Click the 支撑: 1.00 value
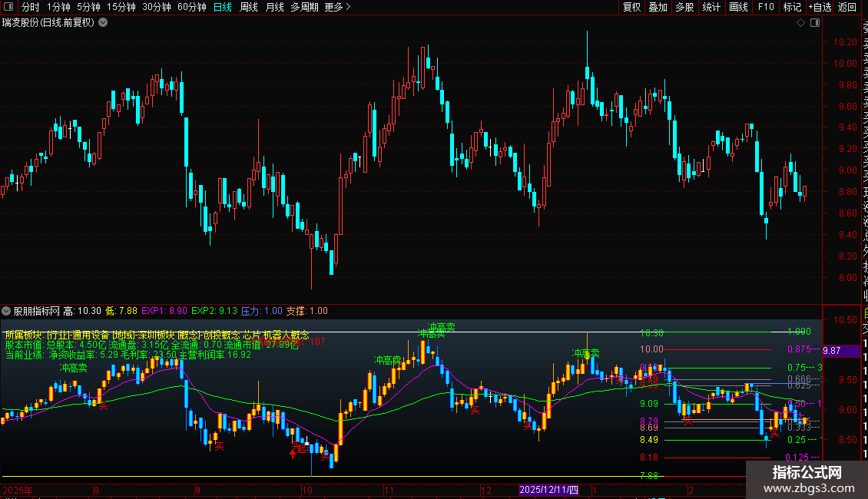This screenshot has width=868, height=499. (306, 311)
